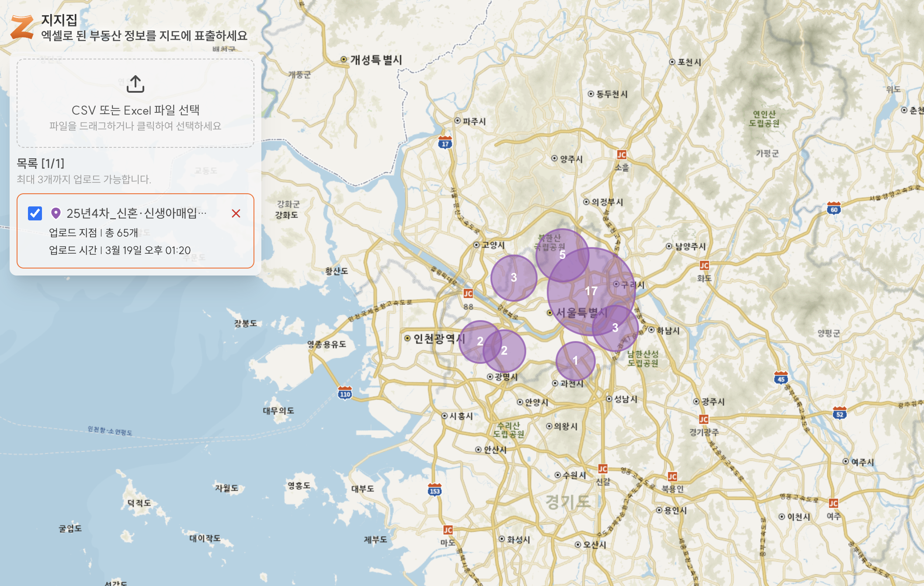The width and height of the screenshot is (924, 586).
Task: Click the upload arrow icon
Action: pyautogui.click(x=135, y=84)
